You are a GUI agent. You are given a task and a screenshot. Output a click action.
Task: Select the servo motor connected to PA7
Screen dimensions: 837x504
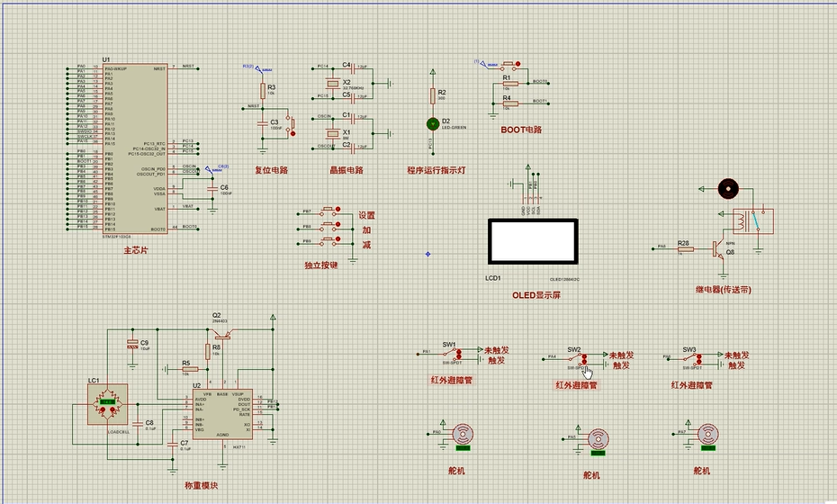[x=707, y=435]
